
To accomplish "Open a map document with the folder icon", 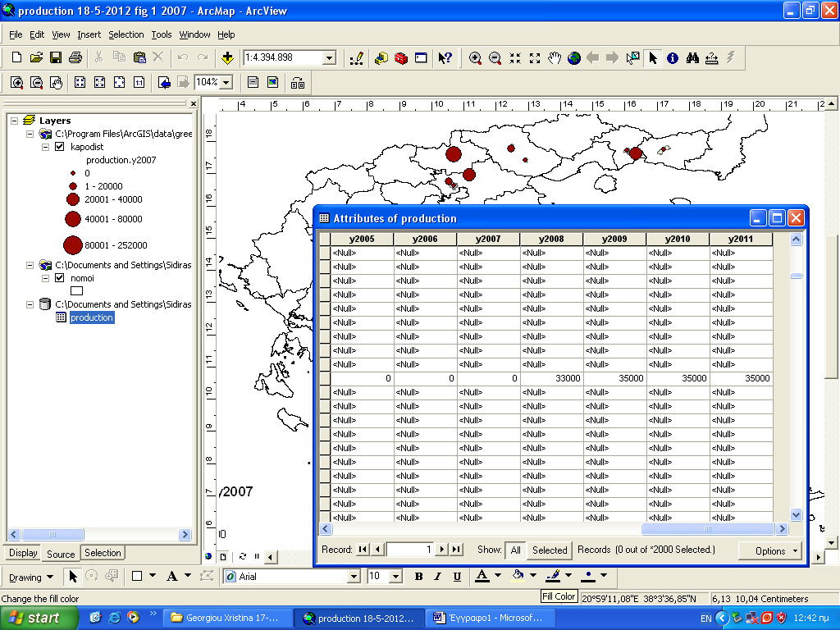I will coord(36,57).
